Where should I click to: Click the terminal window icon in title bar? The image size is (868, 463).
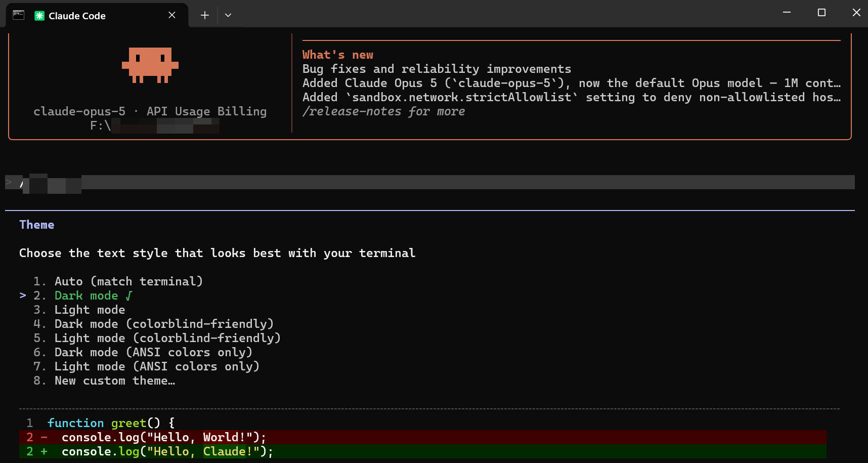(19, 15)
